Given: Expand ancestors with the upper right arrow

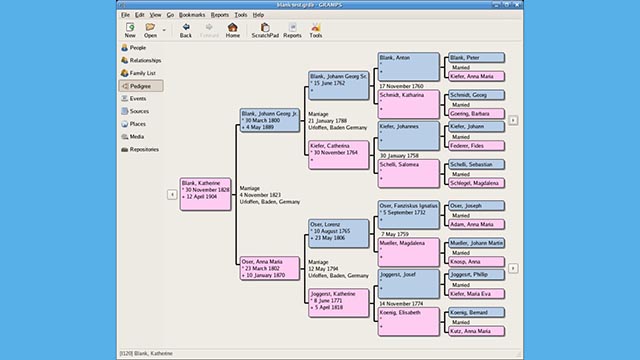Looking at the screenshot, I should click(513, 120).
